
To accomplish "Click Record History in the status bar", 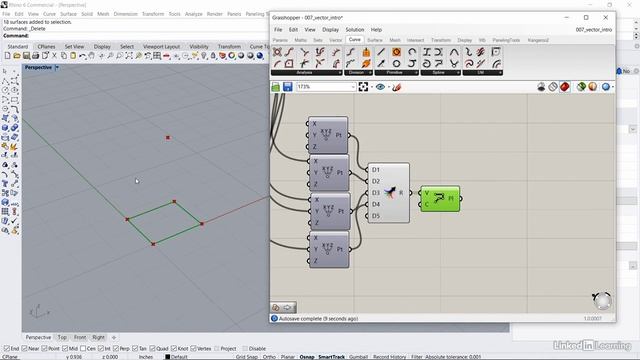I will click(389, 357).
